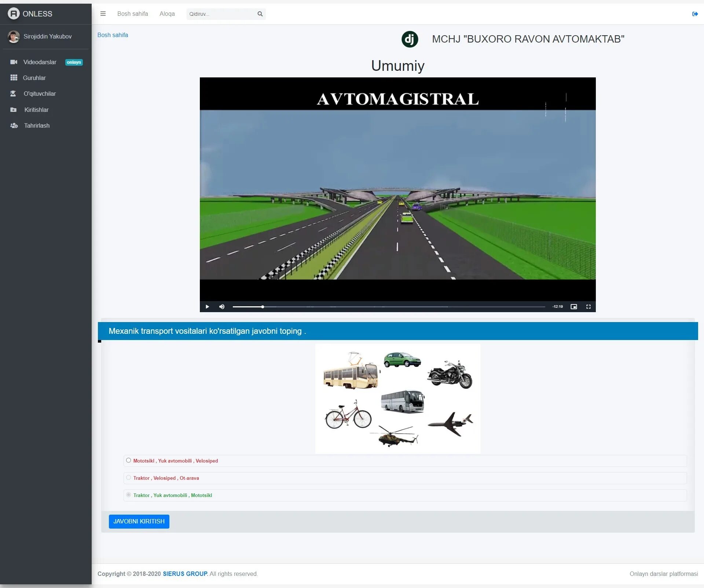Play the Avtomagistral video
The image size is (704, 588).
click(207, 307)
